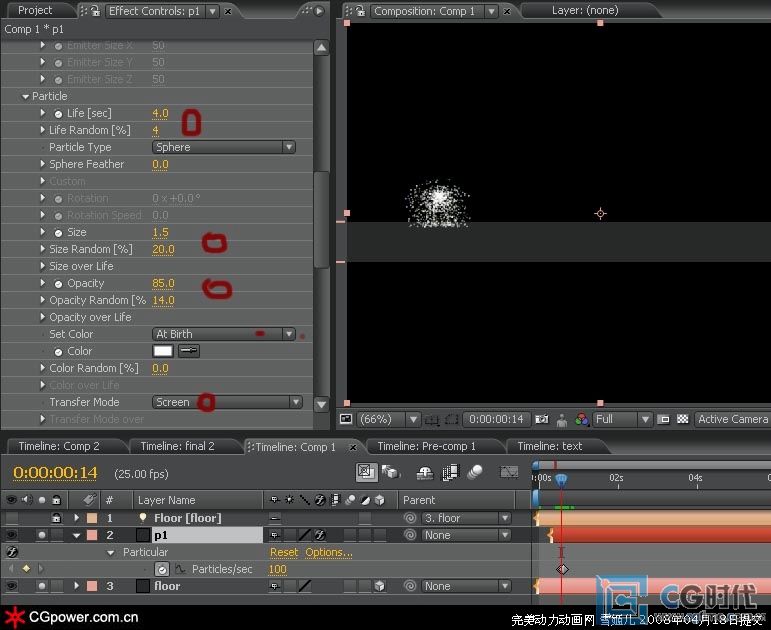Open the Project panel tab
Viewport: 771px width, 630px height.
[35, 10]
